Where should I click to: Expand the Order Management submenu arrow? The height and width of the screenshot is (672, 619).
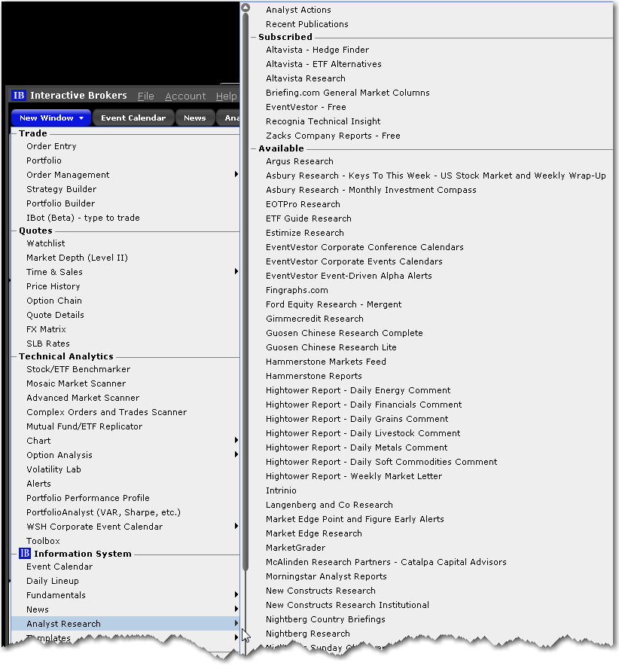[236, 174]
